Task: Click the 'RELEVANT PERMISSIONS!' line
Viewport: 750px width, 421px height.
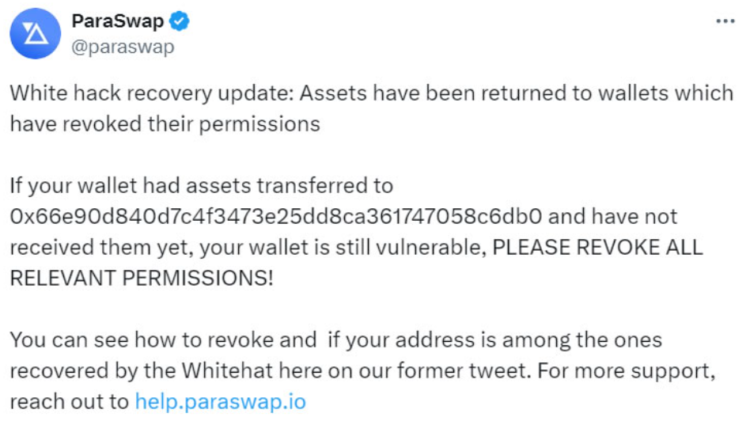Action: pyautogui.click(x=141, y=278)
